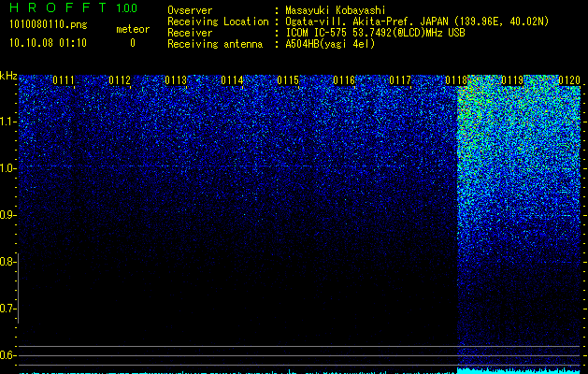This screenshot has width=588, height=374.
Task: Click time marker 0113
Action: tap(176, 80)
